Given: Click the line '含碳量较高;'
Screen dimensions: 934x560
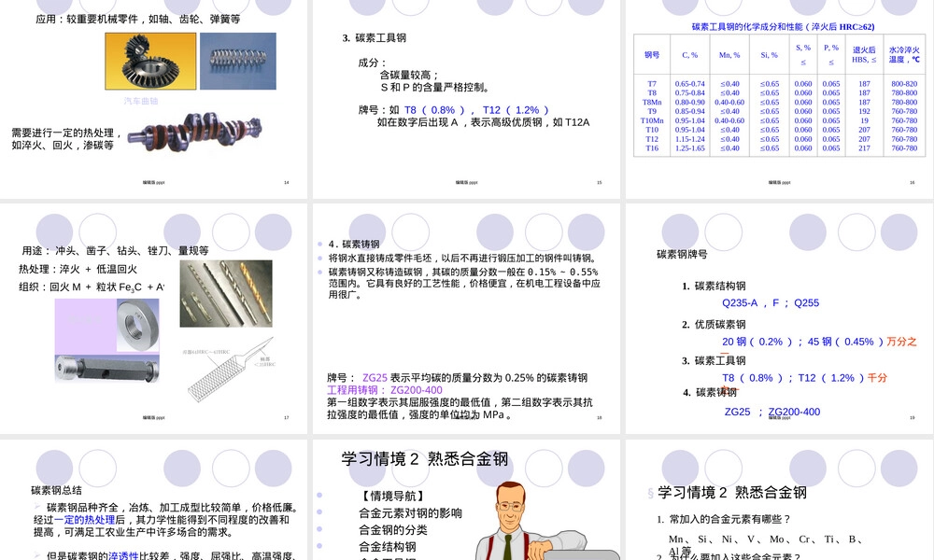Looking at the screenshot, I should tap(410, 75).
